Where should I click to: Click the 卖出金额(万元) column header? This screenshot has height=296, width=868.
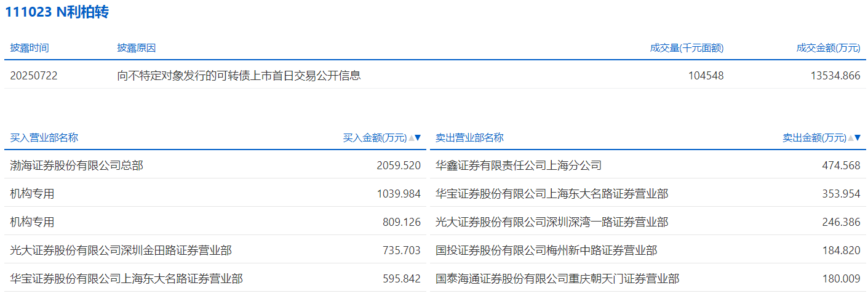coord(814,138)
